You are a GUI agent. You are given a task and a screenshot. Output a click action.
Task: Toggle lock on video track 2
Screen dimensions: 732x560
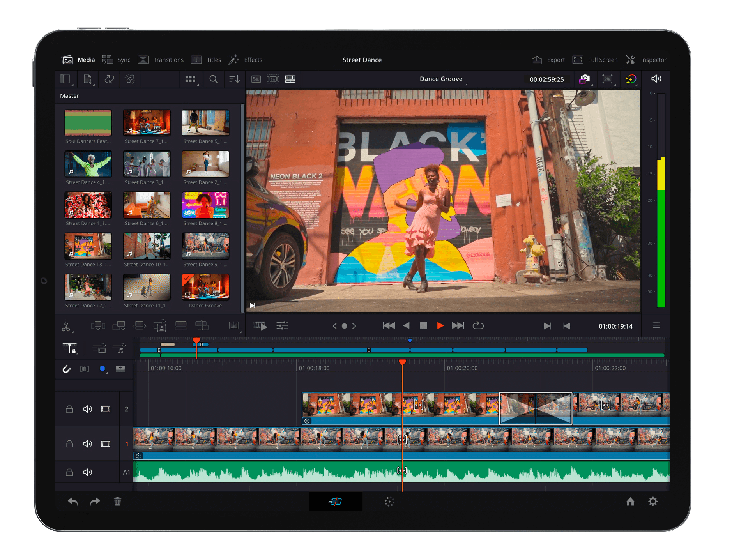(x=69, y=409)
